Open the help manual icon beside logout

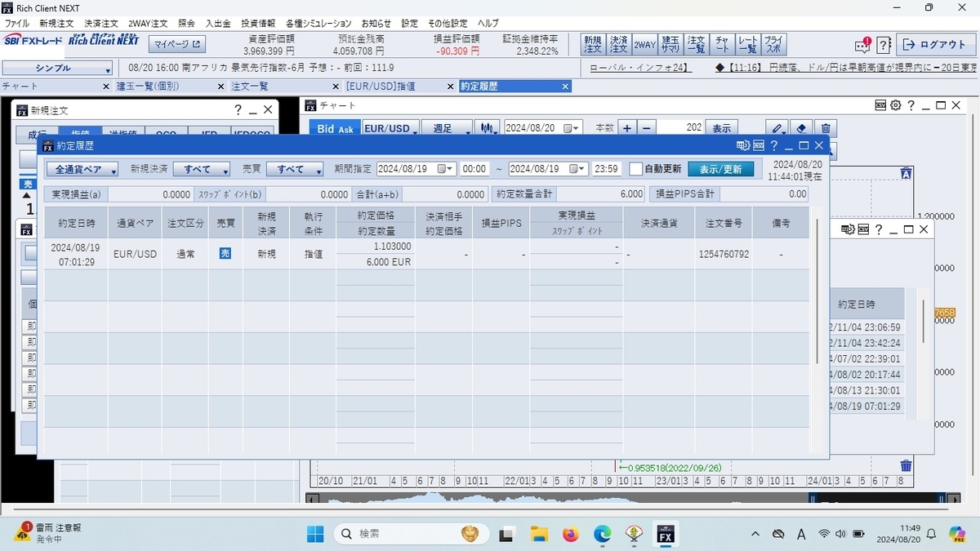coord(884,44)
